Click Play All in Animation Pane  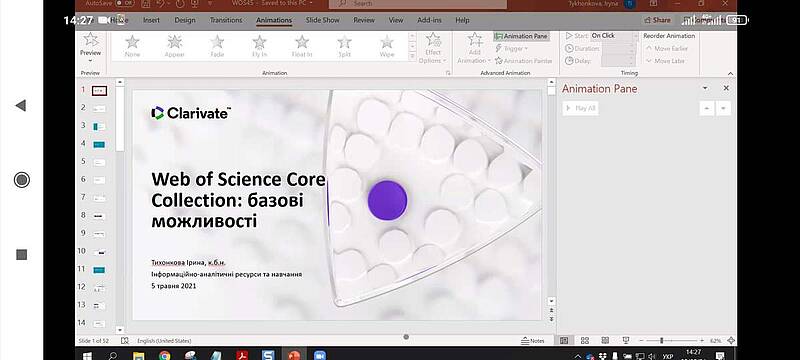click(x=581, y=108)
